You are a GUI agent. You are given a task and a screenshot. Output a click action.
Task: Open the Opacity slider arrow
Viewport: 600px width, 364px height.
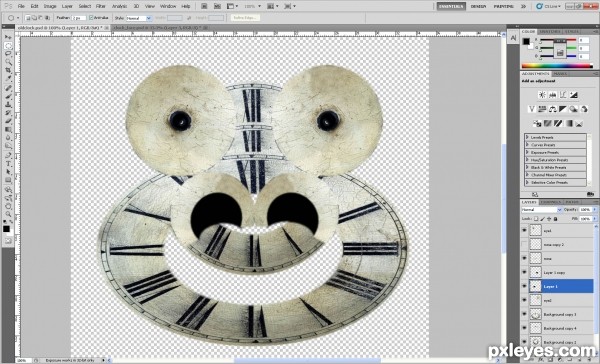tap(594, 210)
